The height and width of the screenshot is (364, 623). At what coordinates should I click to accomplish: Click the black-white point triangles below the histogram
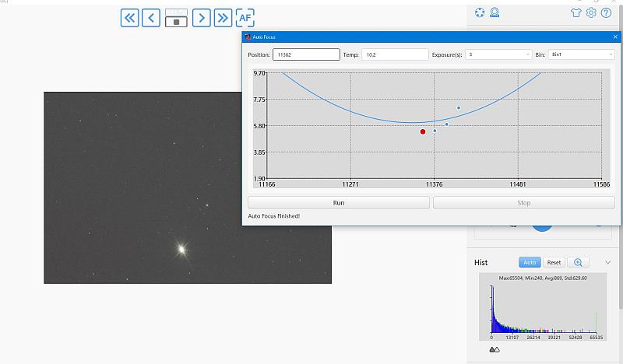pos(495,350)
